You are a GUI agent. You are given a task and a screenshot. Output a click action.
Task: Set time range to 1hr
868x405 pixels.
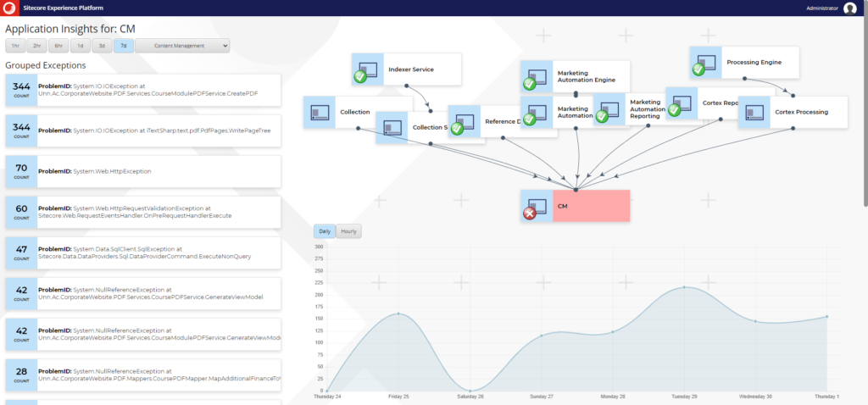15,46
